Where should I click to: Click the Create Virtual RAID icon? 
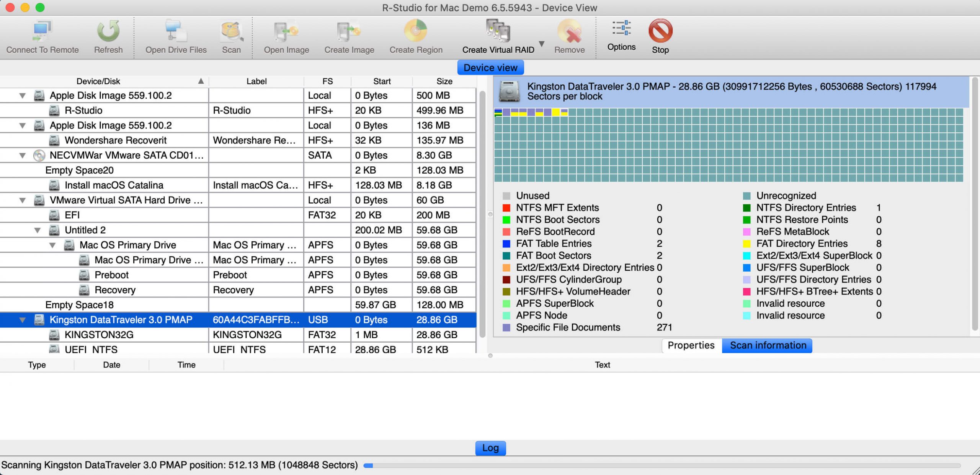pyautogui.click(x=498, y=30)
